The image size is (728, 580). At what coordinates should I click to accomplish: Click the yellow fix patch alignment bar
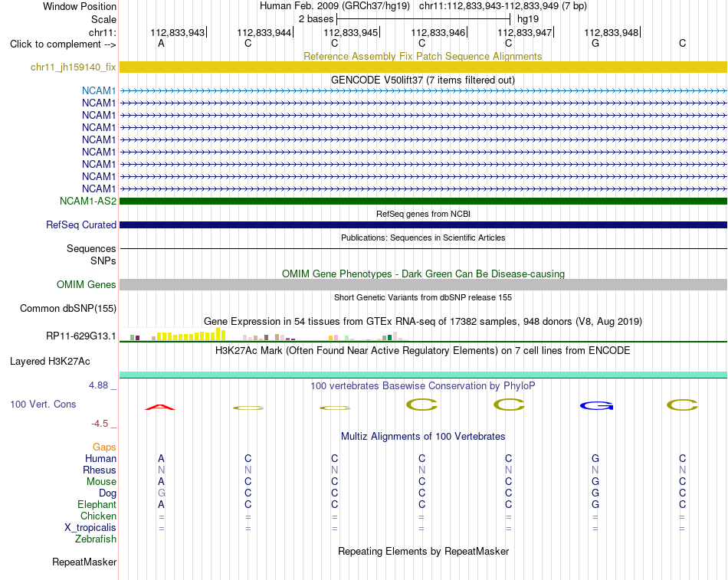coord(423,67)
